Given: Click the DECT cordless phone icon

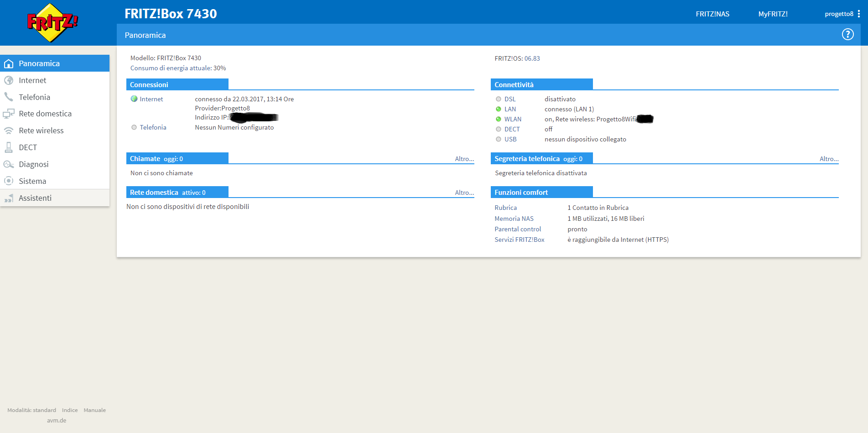Looking at the screenshot, I should coord(9,147).
